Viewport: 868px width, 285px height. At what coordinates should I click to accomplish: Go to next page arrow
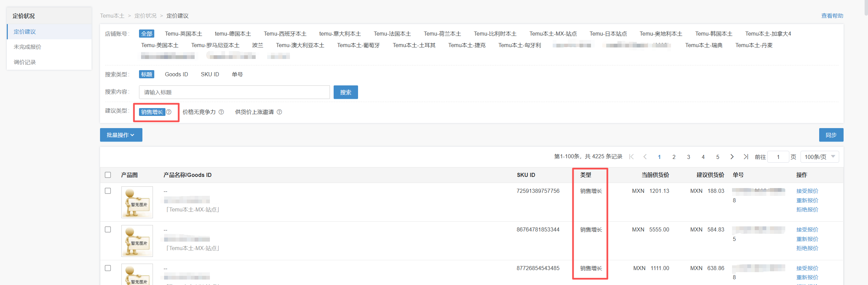tap(732, 157)
